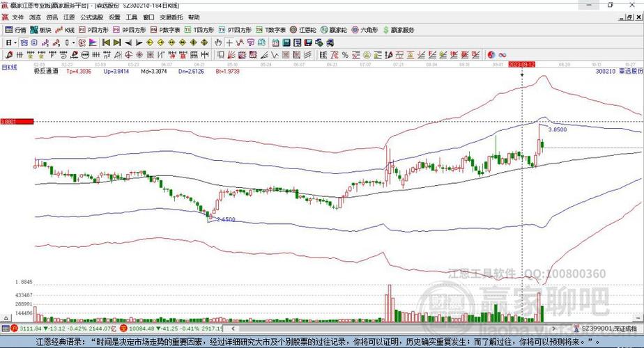This screenshot has height=348, width=644.
Task: Open the 江恩轮 Gann wheel
Action: 303,30
